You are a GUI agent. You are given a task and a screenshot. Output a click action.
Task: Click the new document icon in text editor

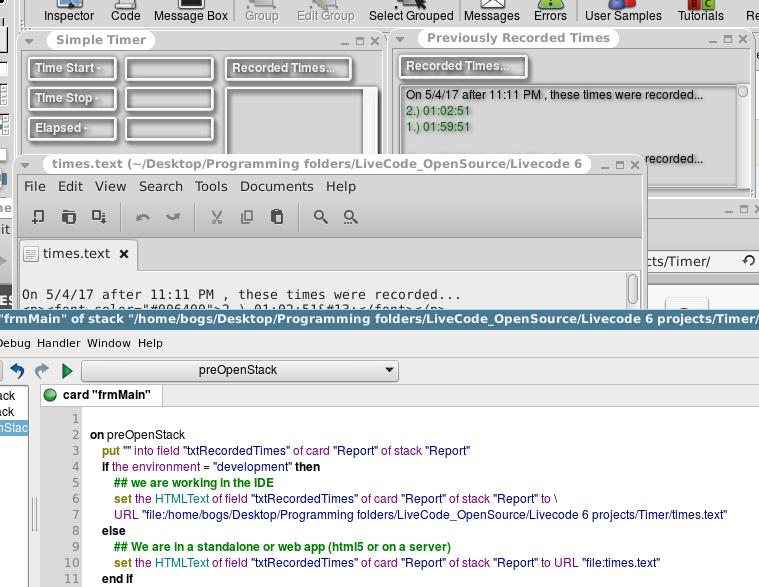[38, 217]
